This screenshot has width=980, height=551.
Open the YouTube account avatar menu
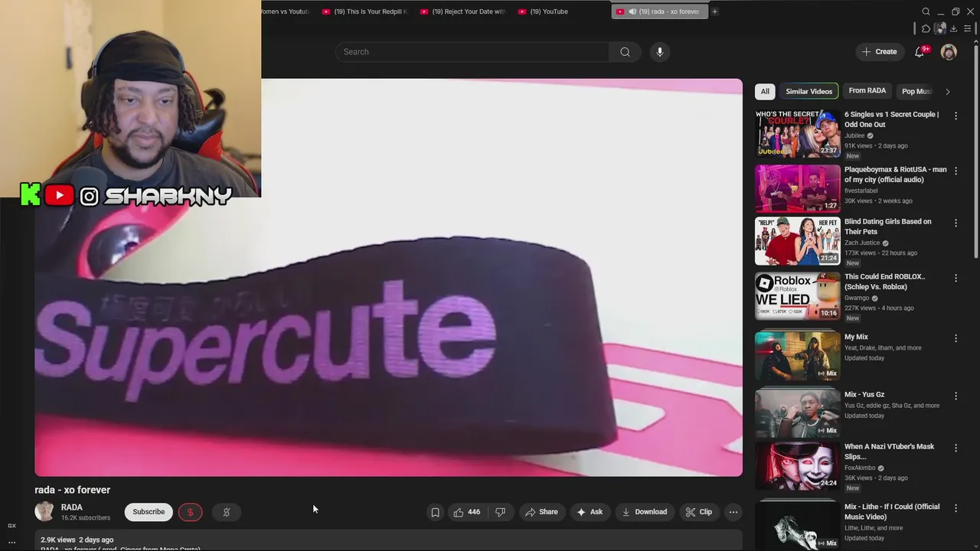(x=949, y=52)
